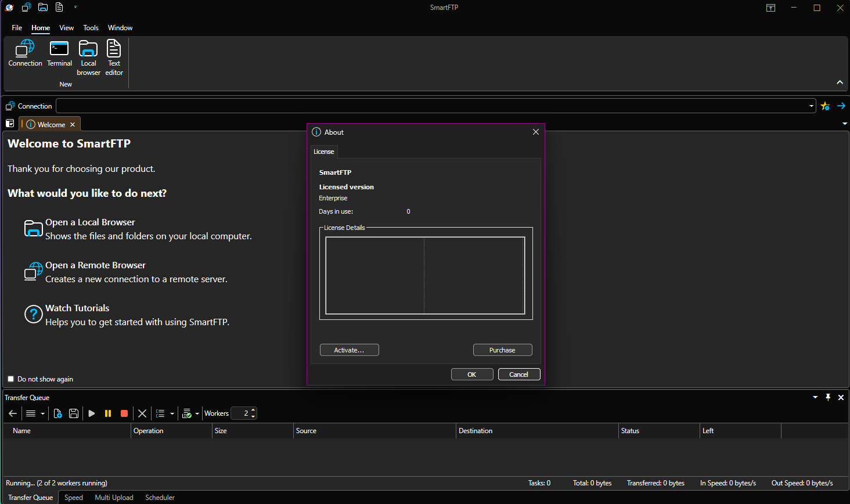Click the connection address input field
The width and height of the screenshot is (850, 504).
click(431, 106)
